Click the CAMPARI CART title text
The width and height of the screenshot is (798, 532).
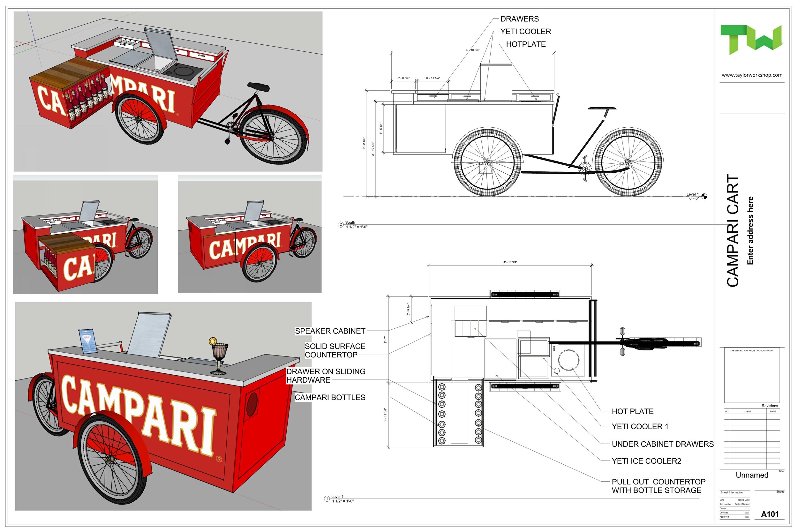pos(733,231)
